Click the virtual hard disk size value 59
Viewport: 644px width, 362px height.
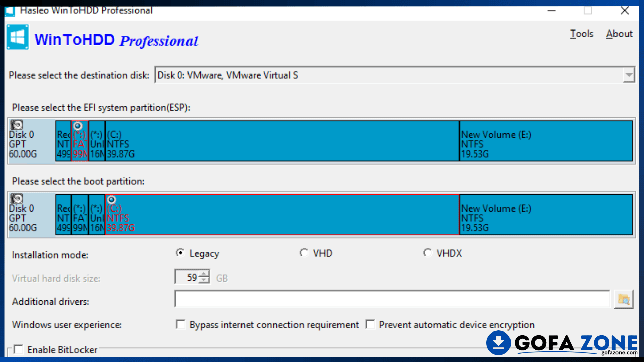(x=192, y=278)
